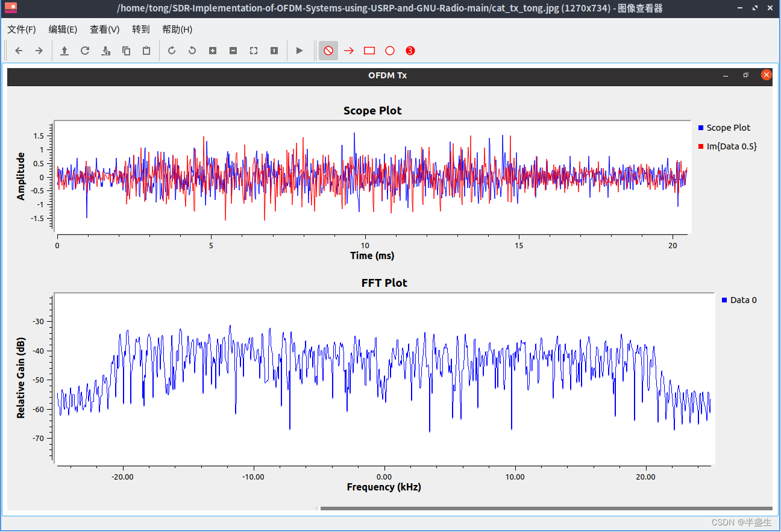781x532 pixels.
Task: Click the 'Im{Data 0.5}' legend entry
Action: click(727, 146)
